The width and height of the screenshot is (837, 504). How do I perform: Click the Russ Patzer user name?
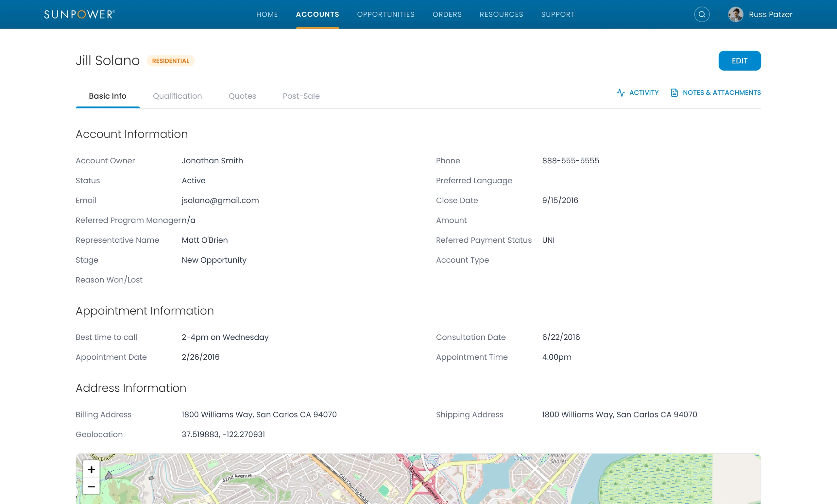(x=771, y=14)
